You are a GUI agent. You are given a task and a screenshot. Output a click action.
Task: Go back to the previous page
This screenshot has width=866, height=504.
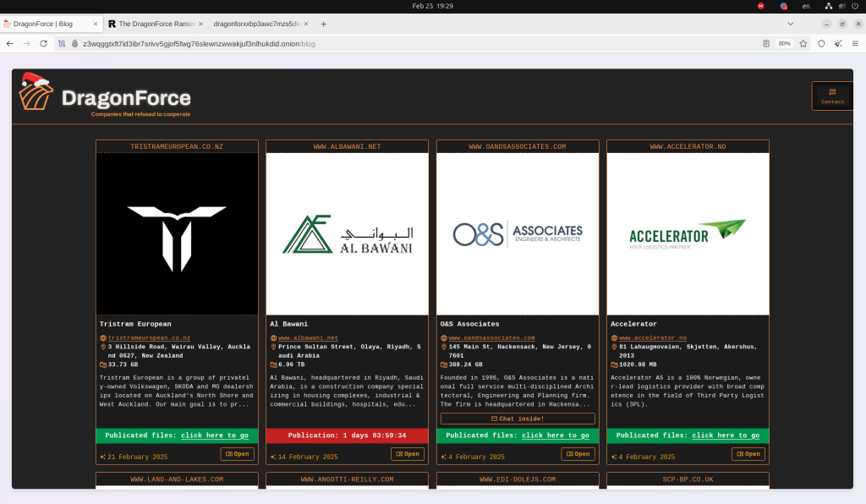click(x=9, y=44)
